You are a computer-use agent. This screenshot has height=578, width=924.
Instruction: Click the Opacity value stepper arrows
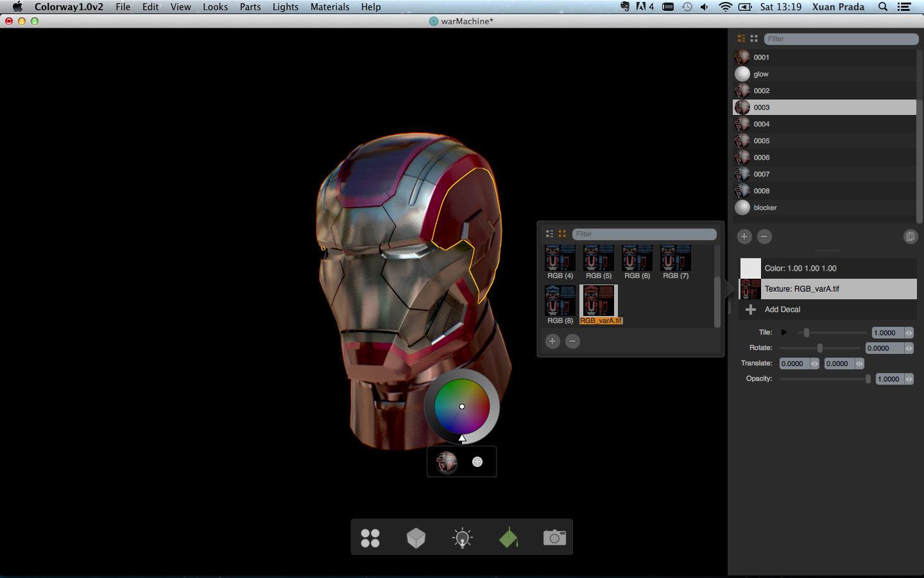[x=909, y=379]
